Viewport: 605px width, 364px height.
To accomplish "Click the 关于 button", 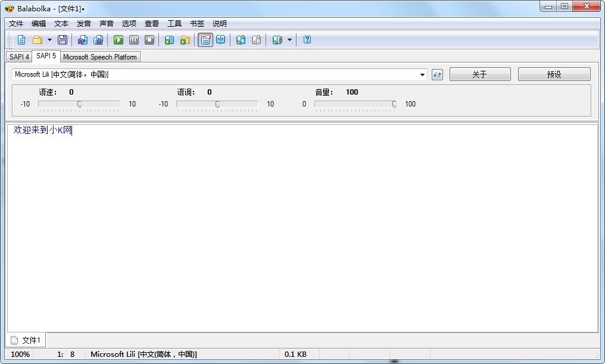I will (480, 74).
